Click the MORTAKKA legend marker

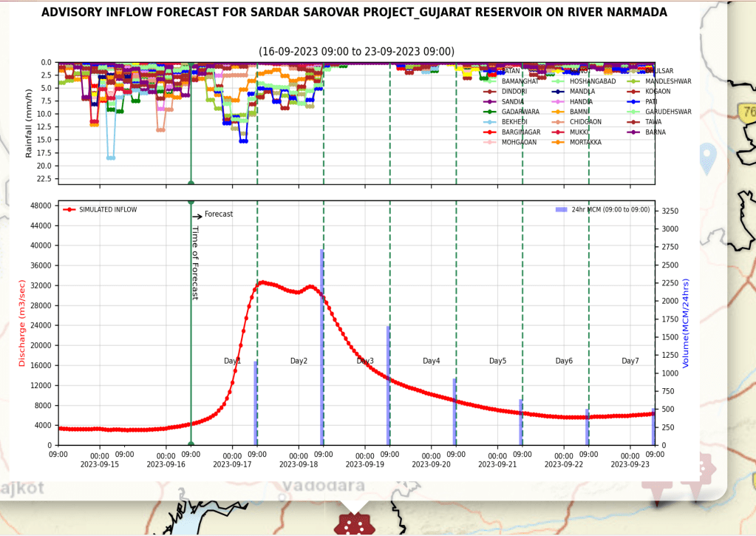point(560,142)
